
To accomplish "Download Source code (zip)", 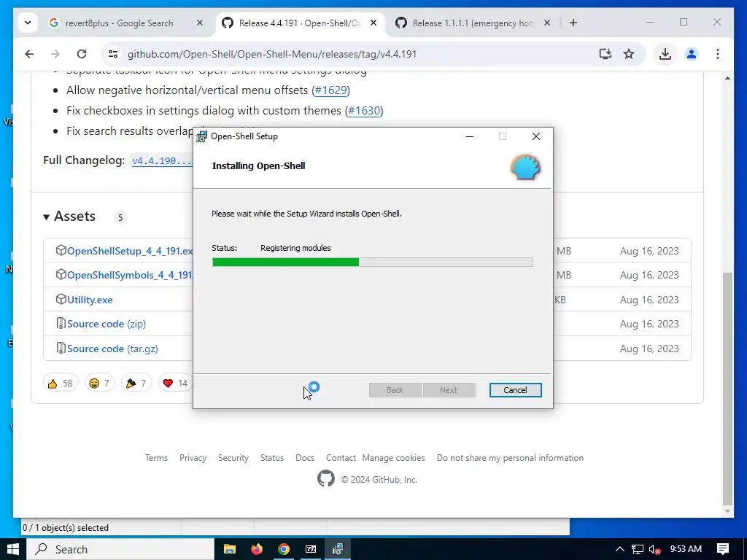I will pos(107,324).
